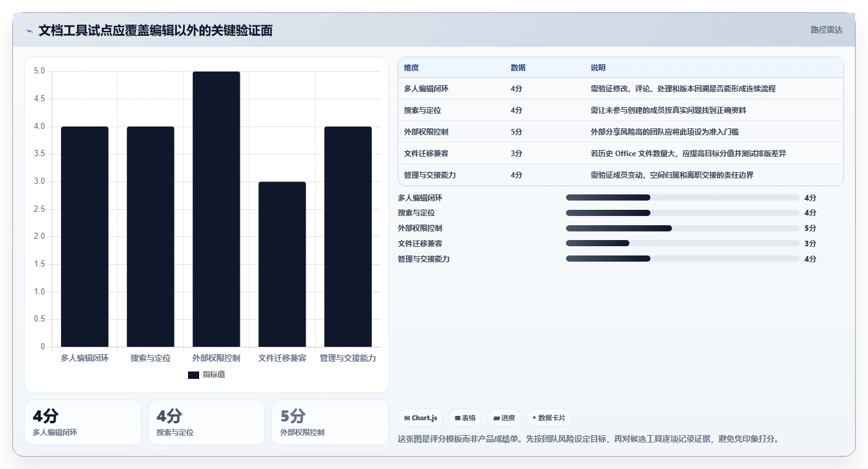Image resolution: width=868 pixels, height=469 pixels.
Task: Click the 管理与交接能力 bar in chart
Action: pos(348,236)
